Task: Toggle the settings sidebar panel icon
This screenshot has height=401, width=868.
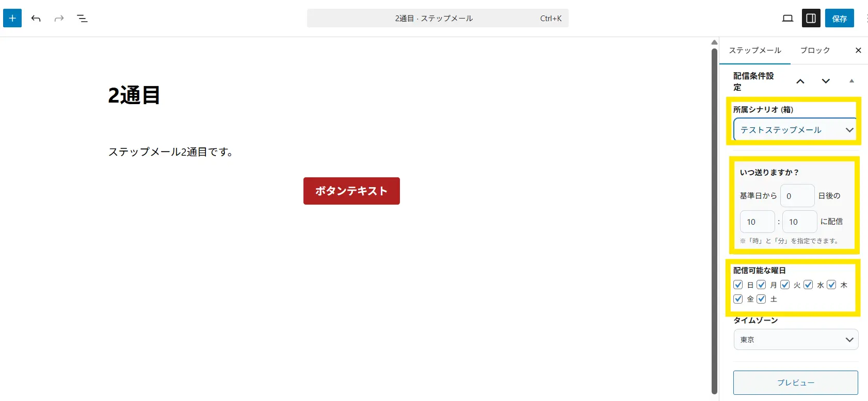Action: tap(811, 19)
